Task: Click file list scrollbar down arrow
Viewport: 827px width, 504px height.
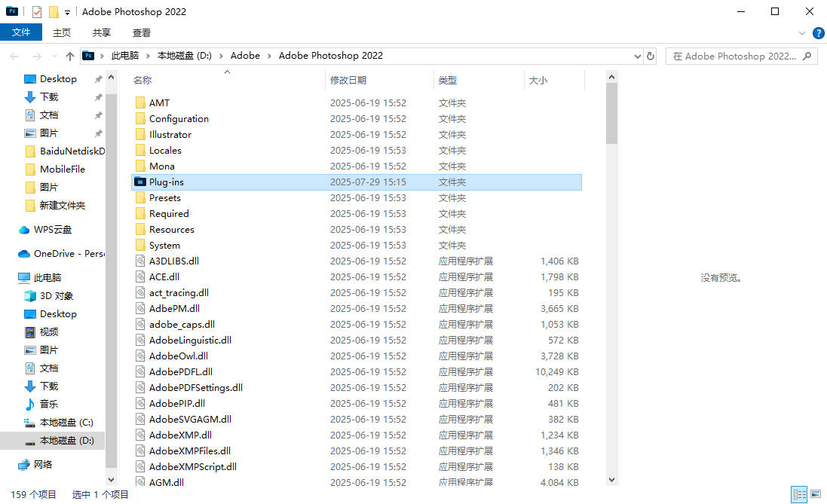Action: tap(611, 480)
